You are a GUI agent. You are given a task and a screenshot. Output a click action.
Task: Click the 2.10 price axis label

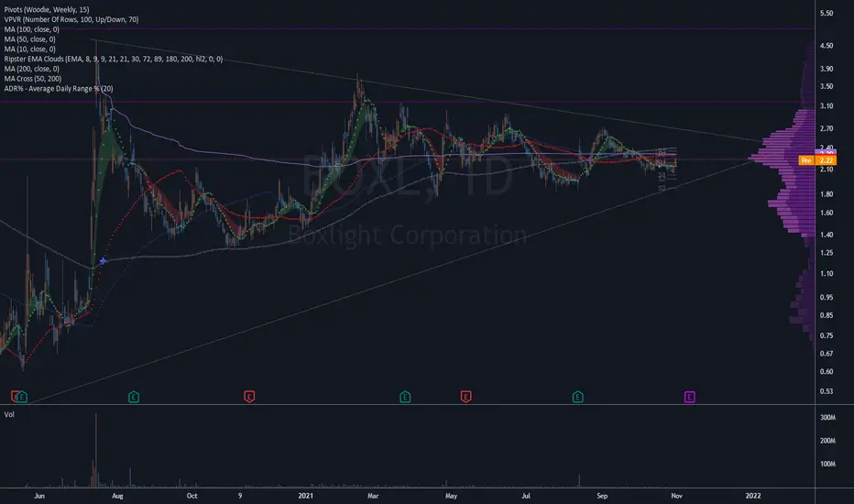[x=827, y=170]
